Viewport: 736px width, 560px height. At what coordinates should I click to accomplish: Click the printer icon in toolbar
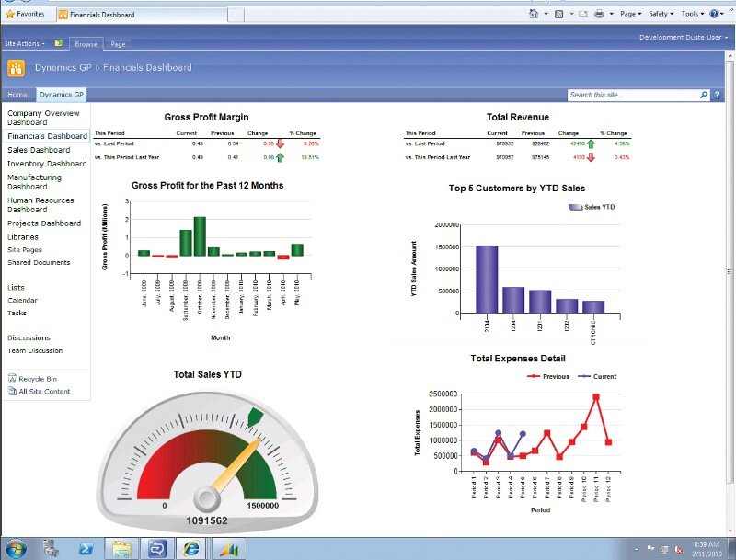(599, 15)
